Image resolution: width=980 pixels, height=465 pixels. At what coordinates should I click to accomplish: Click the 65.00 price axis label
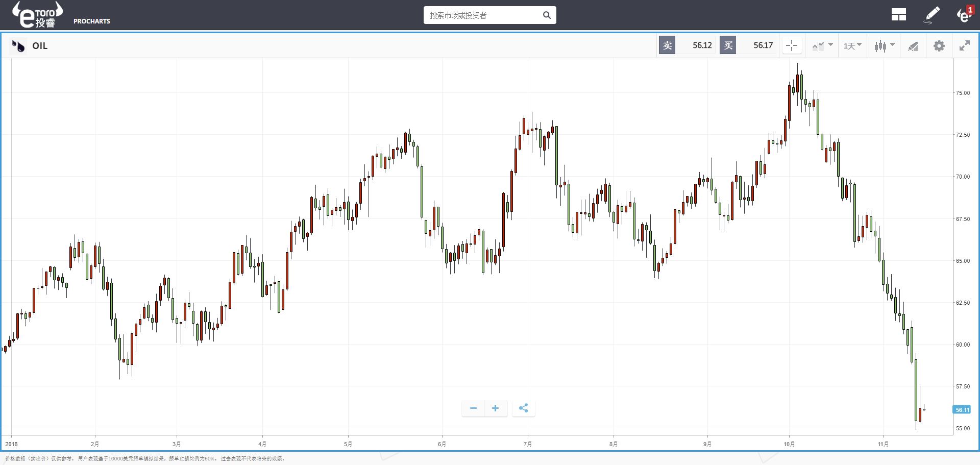point(963,261)
